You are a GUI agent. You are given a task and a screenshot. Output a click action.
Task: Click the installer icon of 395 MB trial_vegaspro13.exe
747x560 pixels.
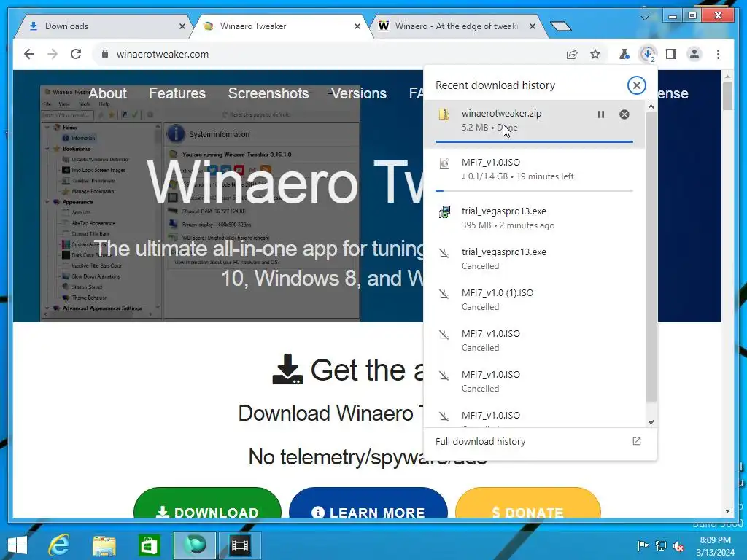pyautogui.click(x=444, y=212)
